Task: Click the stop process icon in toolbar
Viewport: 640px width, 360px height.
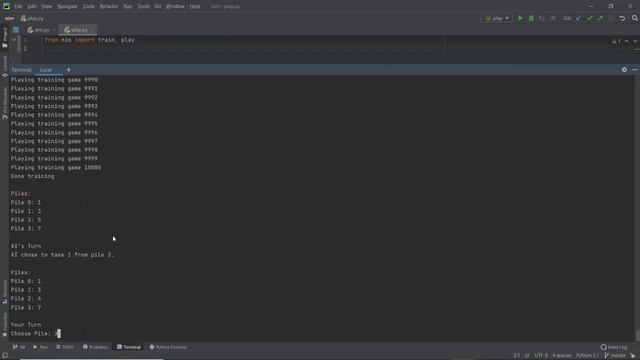Action: (x=553, y=18)
